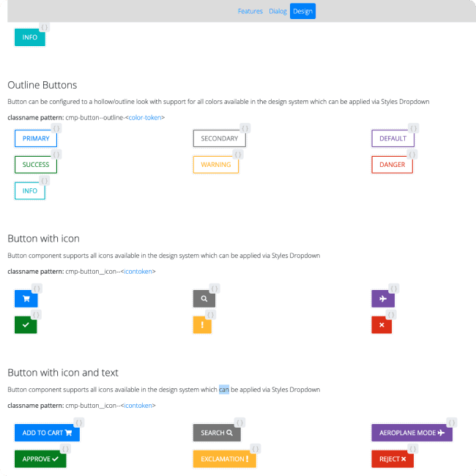Click the green Approve button
Viewport: 476px width, 476px height.
(40, 459)
